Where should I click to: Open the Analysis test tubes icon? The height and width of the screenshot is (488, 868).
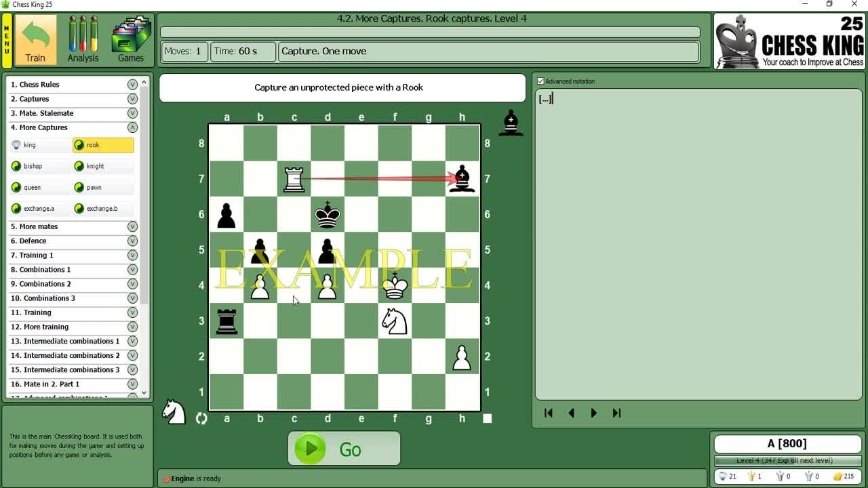tap(83, 41)
